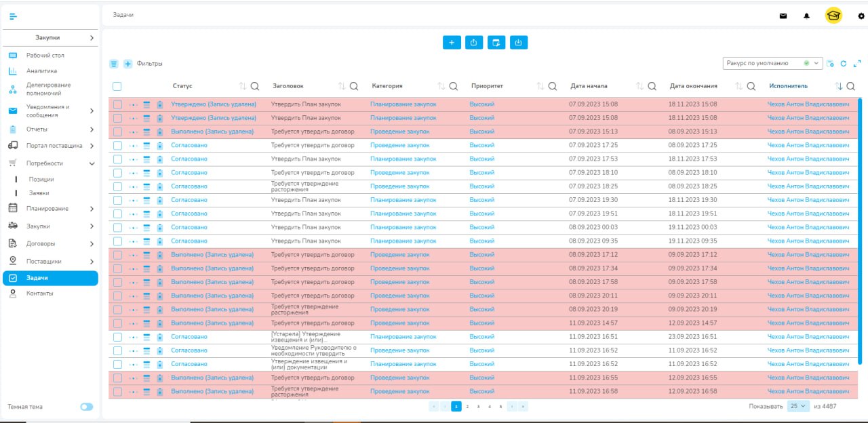Click the blue vertical table scrollbar
Screen dimensions: 868x423
point(860,230)
